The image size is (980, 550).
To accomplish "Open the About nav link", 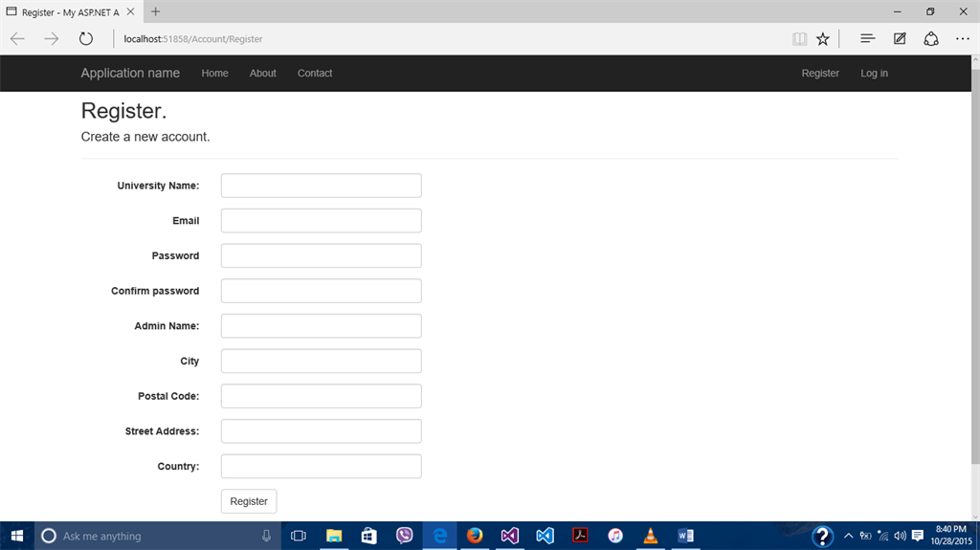I will pos(262,73).
